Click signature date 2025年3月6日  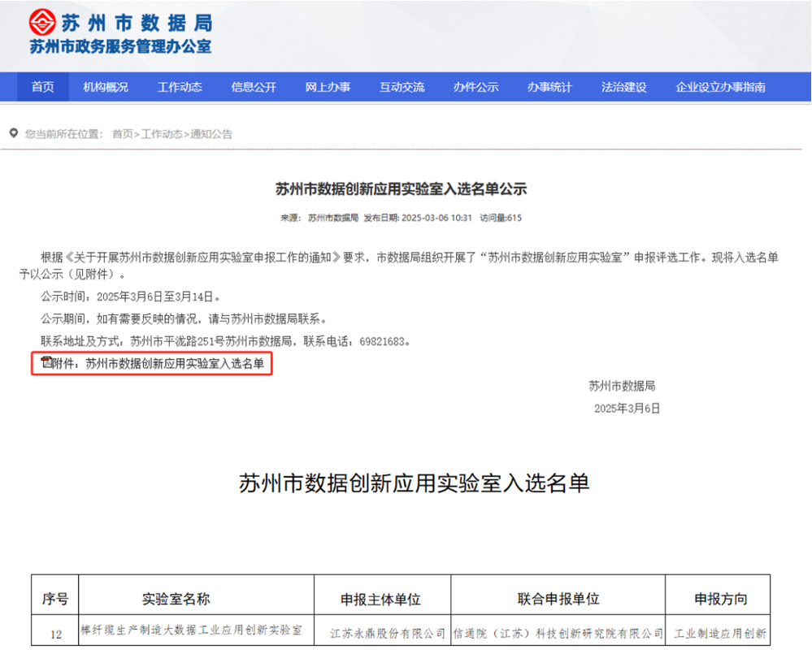627,408
